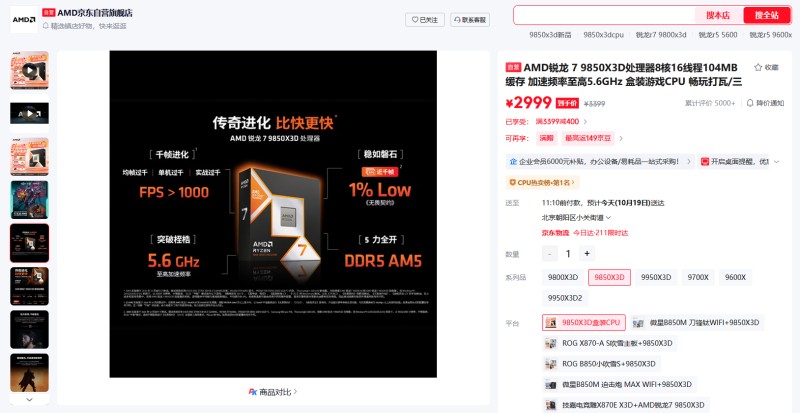The image size is (800, 413).
Task: Click the 搜本店 search-this-store button
Action: pos(718,15)
